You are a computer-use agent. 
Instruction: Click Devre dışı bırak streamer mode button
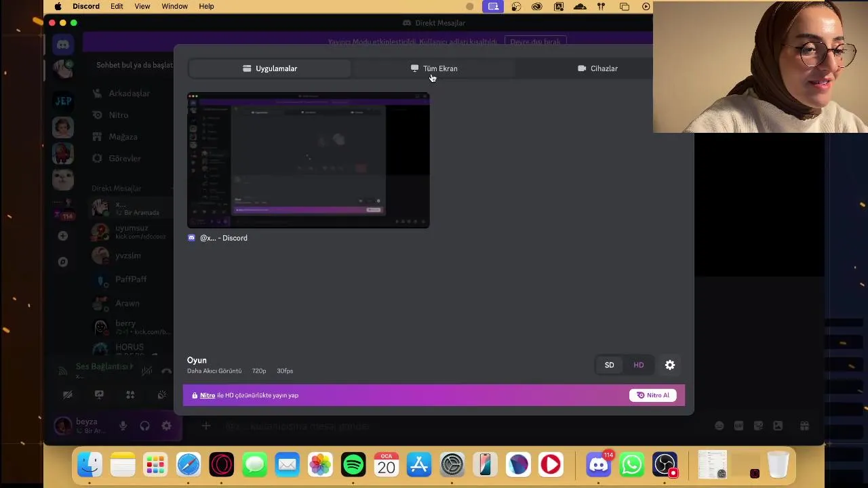coord(535,41)
